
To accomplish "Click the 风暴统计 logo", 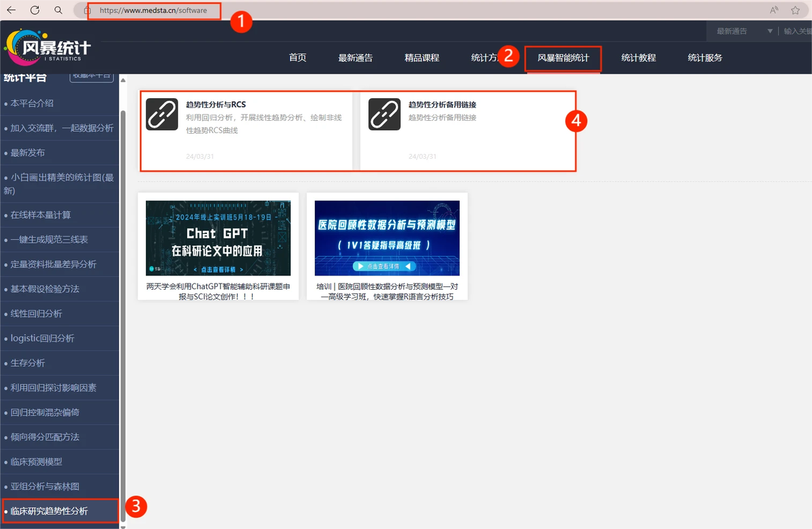I will pos(47,48).
